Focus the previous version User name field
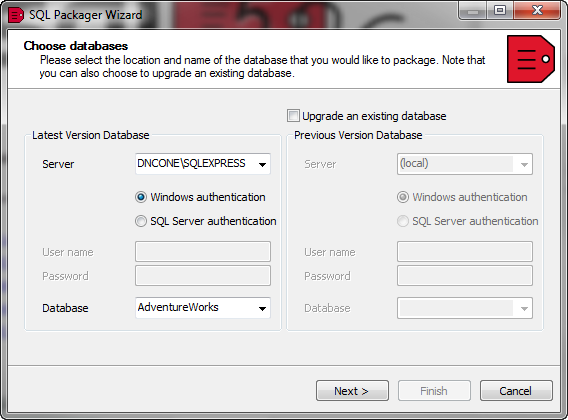 point(465,251)
